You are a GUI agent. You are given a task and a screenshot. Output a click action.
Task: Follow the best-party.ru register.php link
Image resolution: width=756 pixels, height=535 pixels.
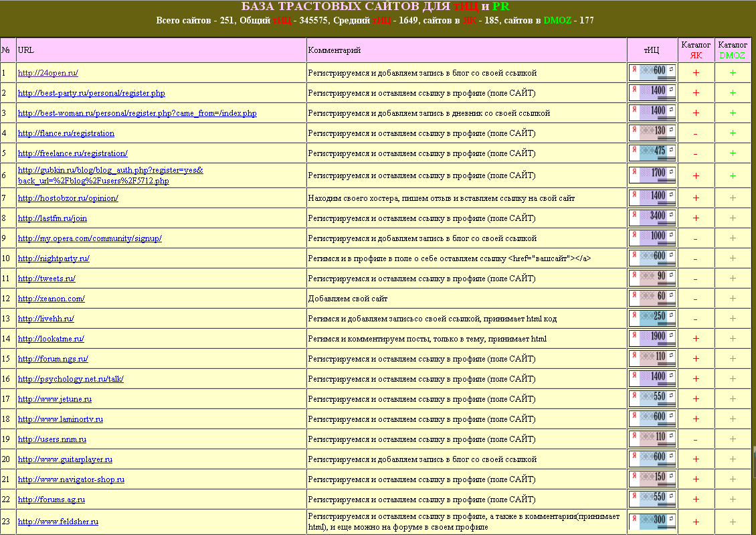click(x=91, y=93)
